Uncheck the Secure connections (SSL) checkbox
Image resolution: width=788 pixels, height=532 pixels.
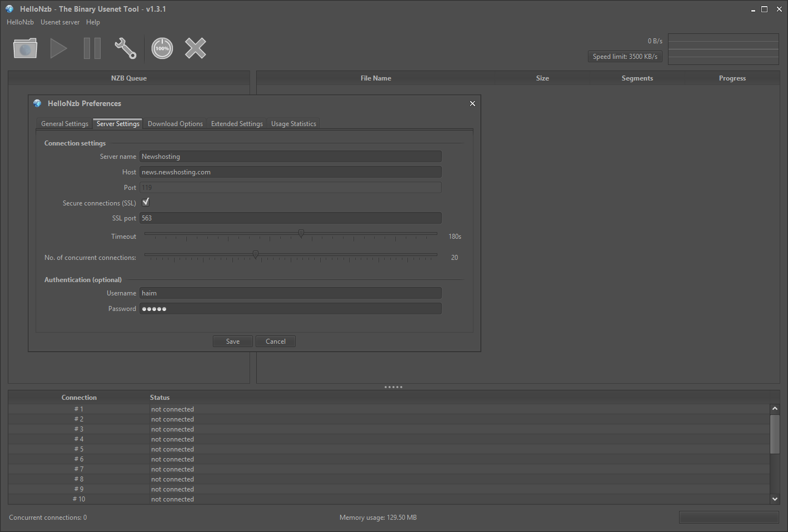tap(146, 202)
